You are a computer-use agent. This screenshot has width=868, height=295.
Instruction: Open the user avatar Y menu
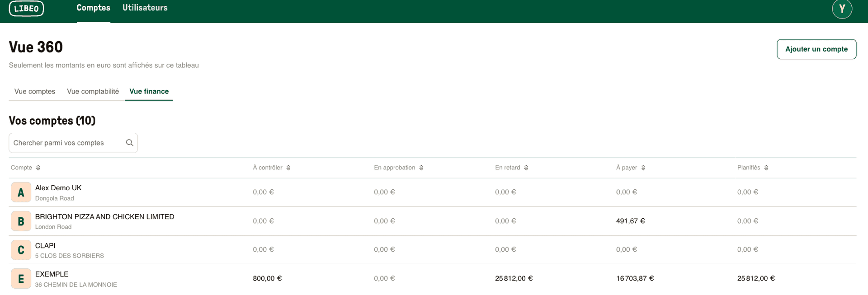coord(842,9)
